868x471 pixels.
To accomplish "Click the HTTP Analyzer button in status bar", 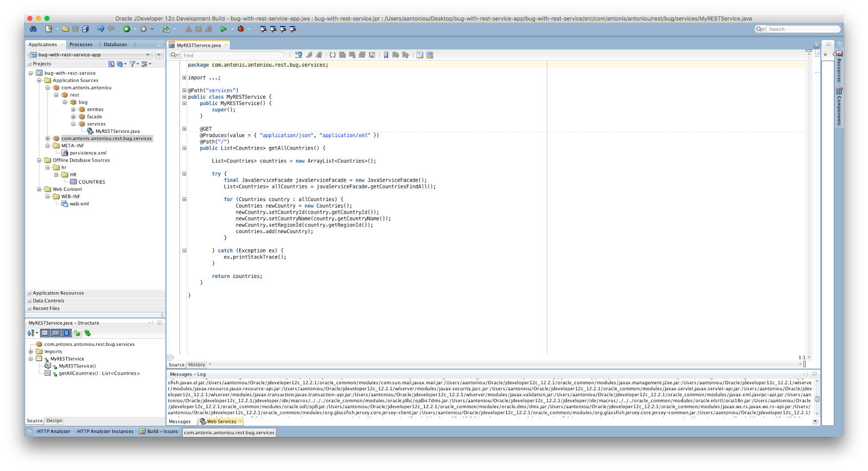I will [x=53, y=431].
